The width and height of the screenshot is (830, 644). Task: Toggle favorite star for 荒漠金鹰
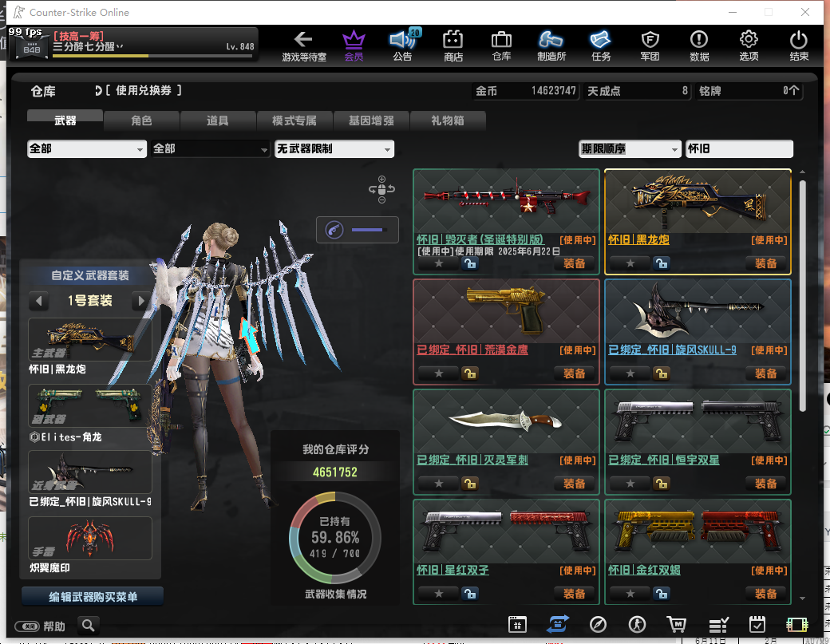(x=439, y=373)
